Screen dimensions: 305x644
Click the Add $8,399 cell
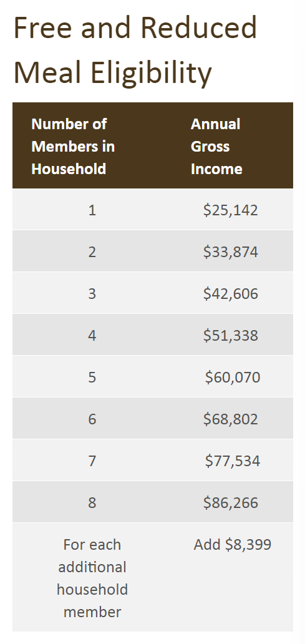click(233, 545)
